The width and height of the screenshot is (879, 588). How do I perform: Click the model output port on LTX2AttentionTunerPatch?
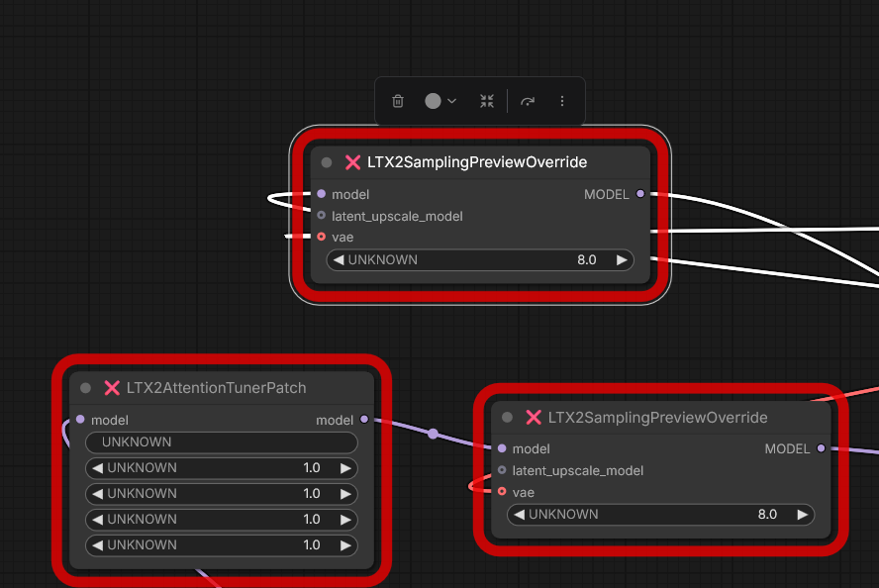click(x=364, y=420)
